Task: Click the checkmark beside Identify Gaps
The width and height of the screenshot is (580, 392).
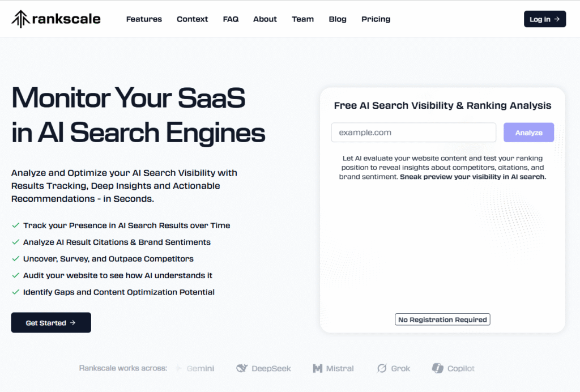Action: [x=15, y=292]
